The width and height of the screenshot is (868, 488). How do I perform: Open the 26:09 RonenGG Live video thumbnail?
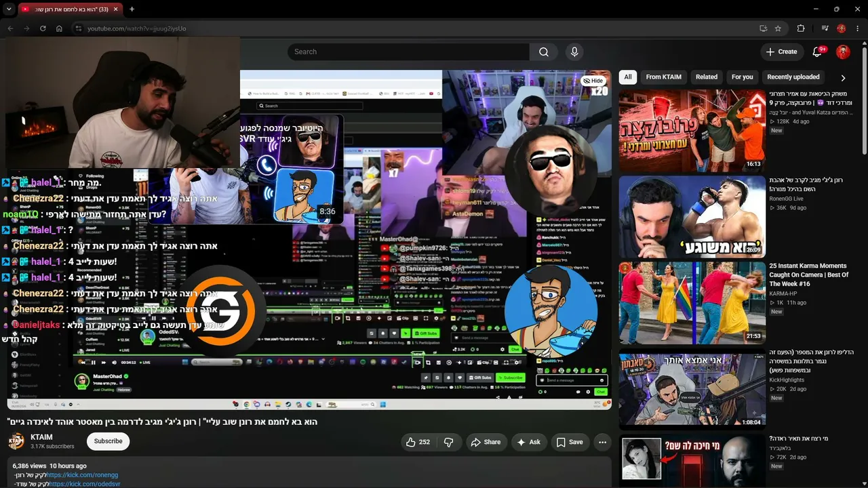point(692,217)
